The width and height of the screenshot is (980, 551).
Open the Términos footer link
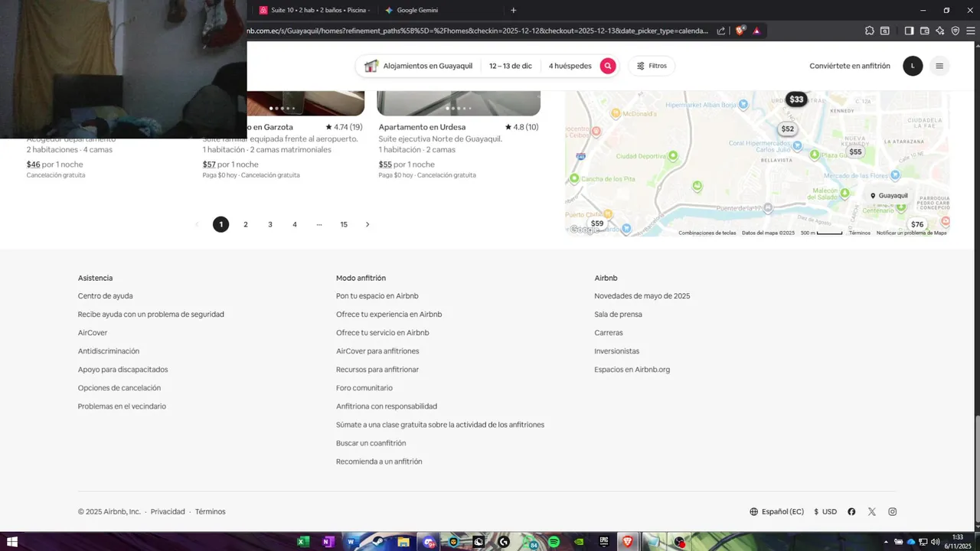(x=211, y=511)
